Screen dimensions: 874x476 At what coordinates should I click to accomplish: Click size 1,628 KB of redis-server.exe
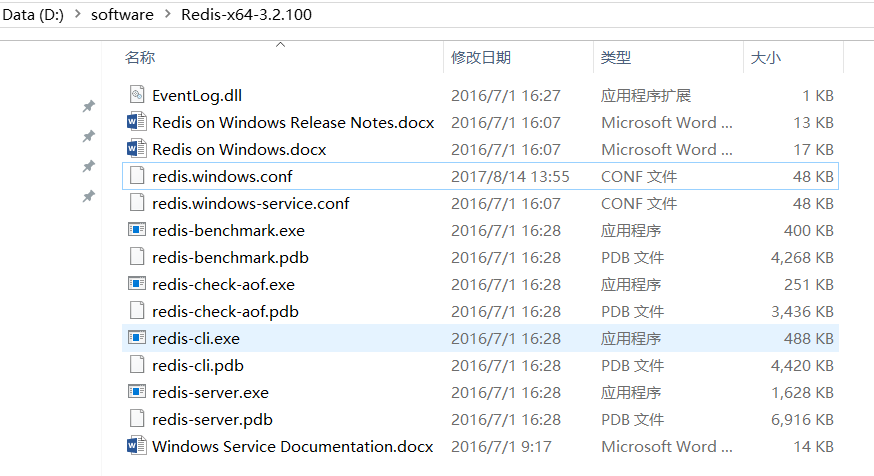coord(802,392)
